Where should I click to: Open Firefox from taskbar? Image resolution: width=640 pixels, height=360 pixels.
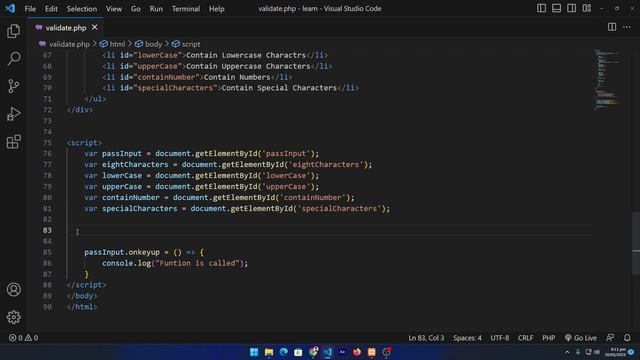point(357,352)
